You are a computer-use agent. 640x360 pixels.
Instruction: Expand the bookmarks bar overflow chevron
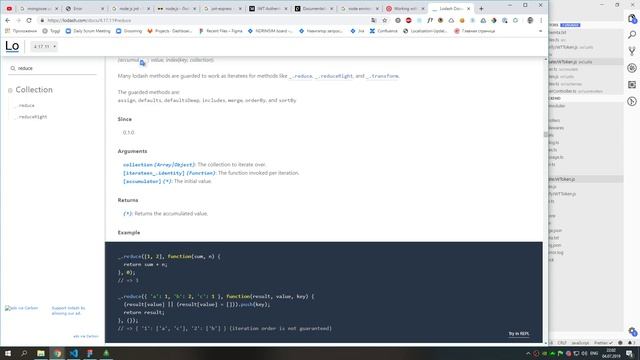point(540,31)
